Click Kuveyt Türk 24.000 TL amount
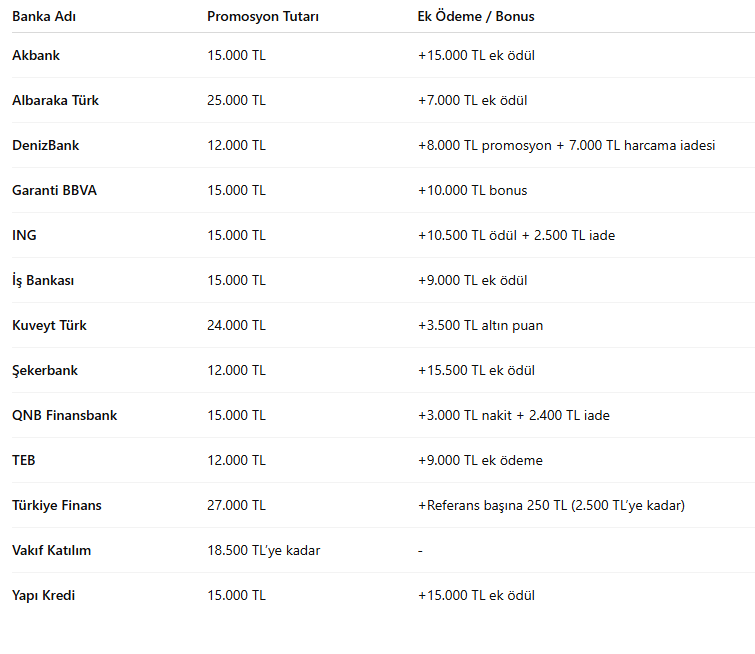The height and width of the screenshot is (654, 755). coord(236,325)
